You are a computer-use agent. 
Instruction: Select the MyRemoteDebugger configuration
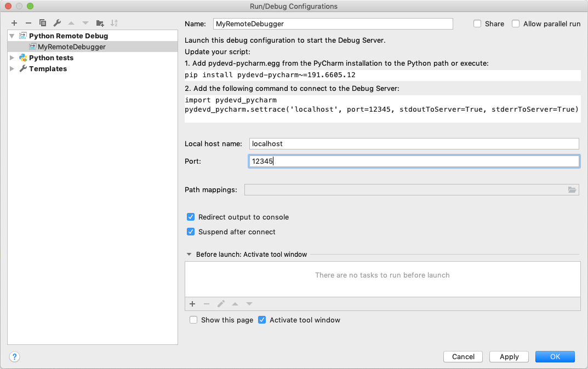click(x=72, y=47)
